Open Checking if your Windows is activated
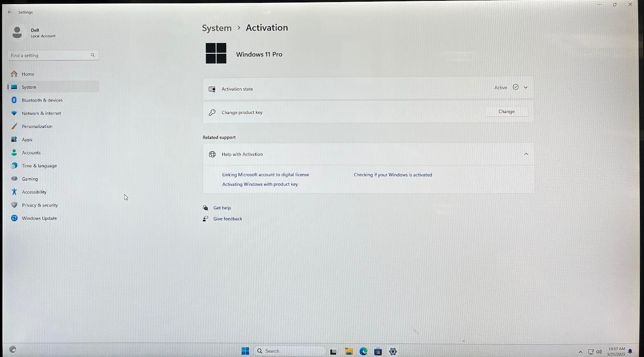This screenshot has width=644, height=357. (x=393, y=175)
